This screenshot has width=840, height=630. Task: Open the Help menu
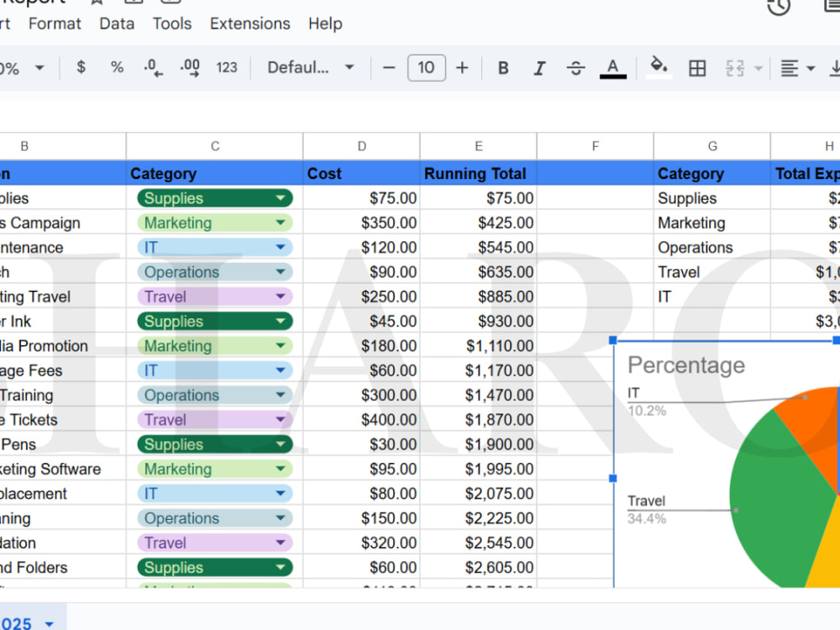click(325, 24)
